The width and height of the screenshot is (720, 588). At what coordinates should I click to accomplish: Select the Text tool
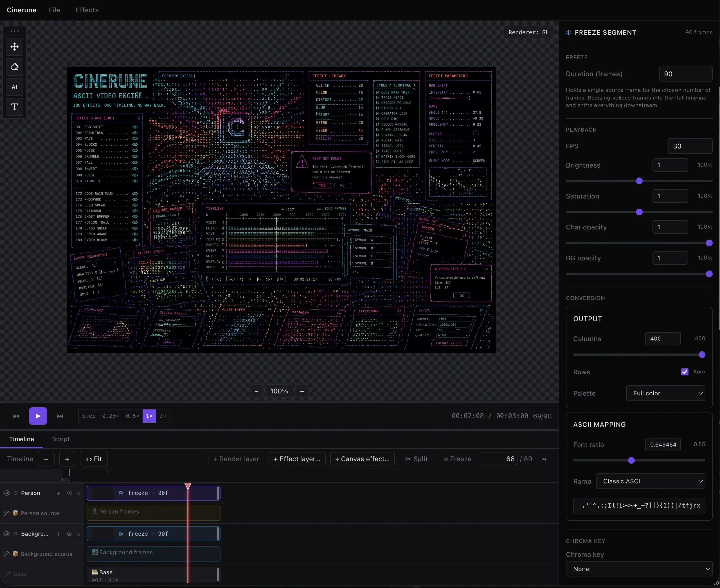(x=15, y=107)
